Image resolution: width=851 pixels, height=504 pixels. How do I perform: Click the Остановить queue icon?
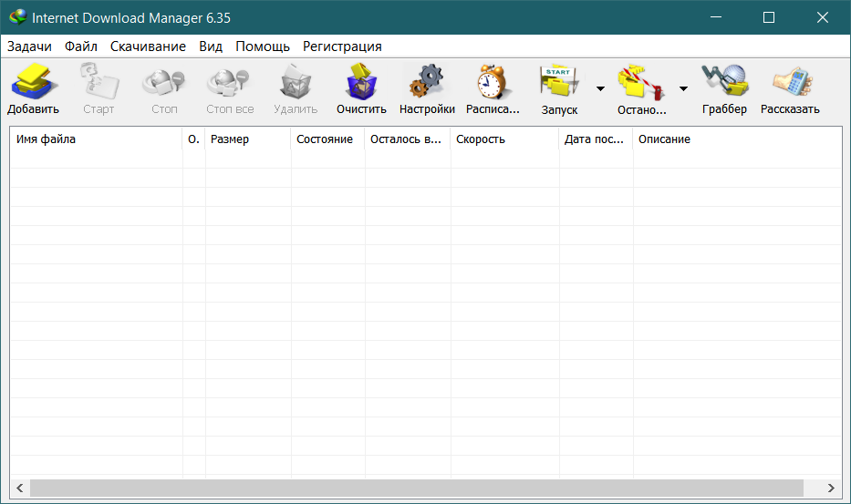641,82
